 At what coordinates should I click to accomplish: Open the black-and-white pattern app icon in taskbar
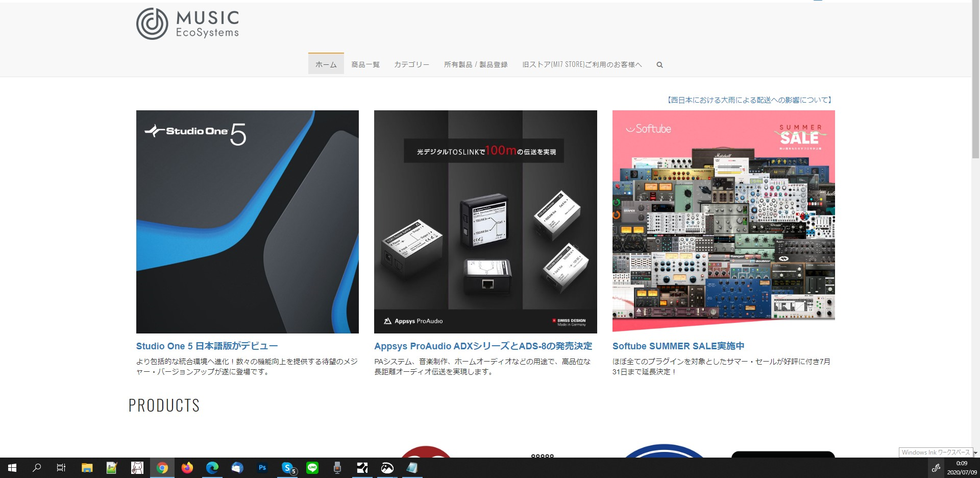point(362,468)
